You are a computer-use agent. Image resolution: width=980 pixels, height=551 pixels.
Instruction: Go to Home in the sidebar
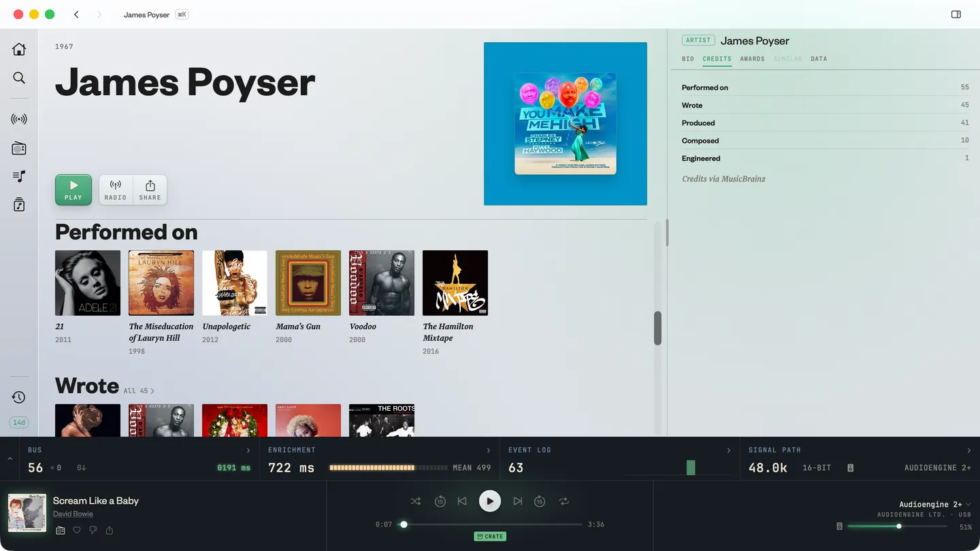(x=19, y=49)
